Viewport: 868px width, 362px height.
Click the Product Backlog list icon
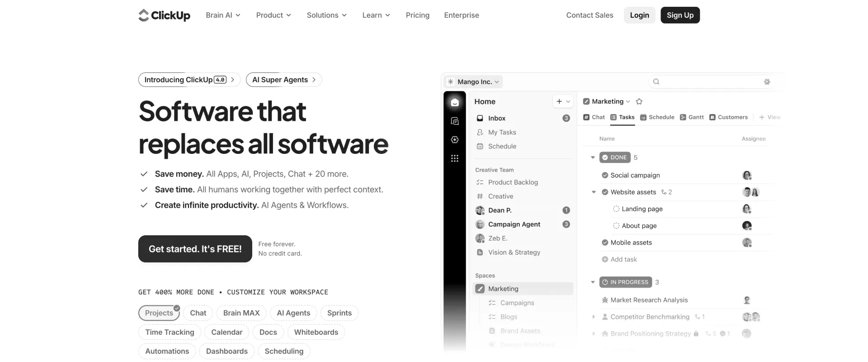[x=480, y=182]
